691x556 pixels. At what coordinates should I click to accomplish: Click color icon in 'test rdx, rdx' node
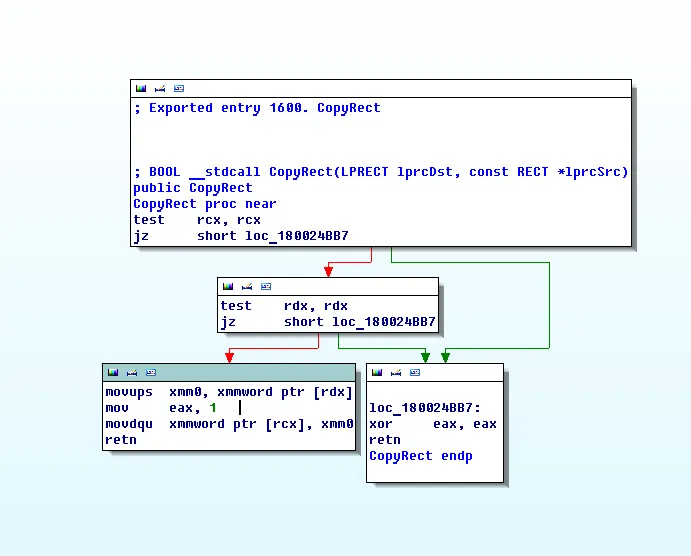click(x=227, y=286)
